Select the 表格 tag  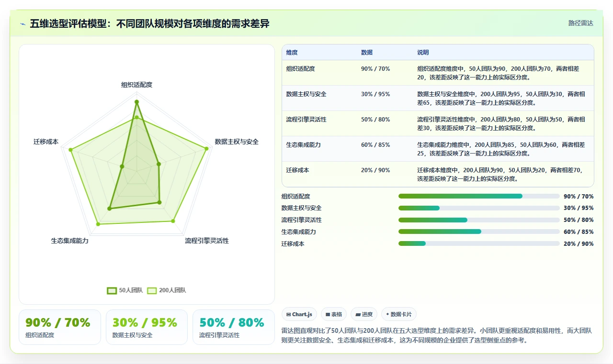334,314
